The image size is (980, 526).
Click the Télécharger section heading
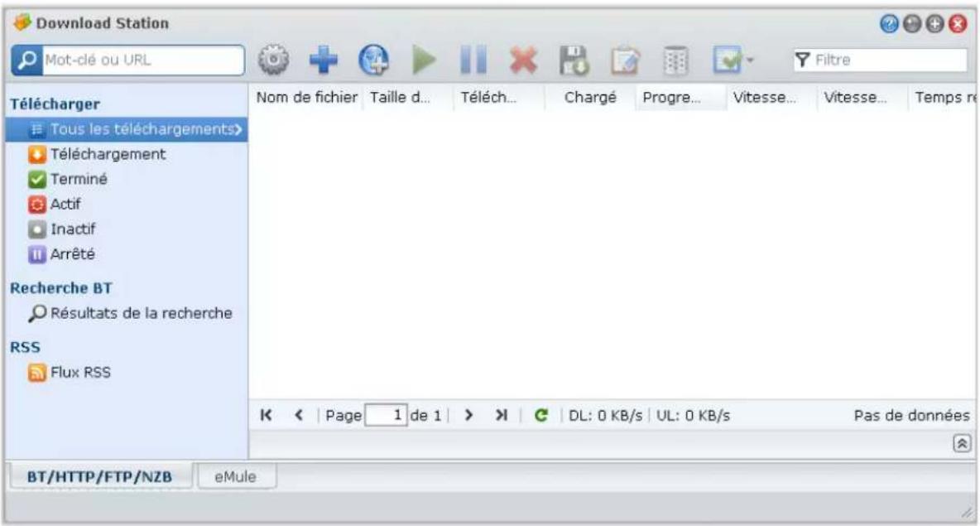[x=55, y=104]
